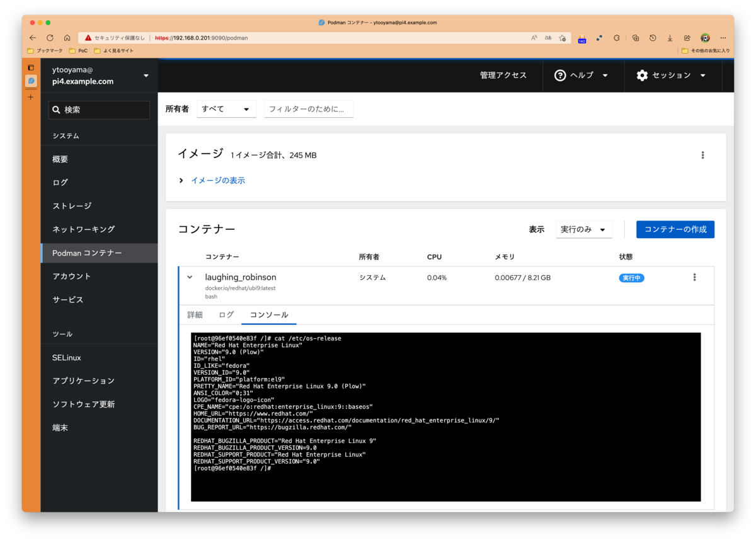Open アカウント in the sidebar

point(100,276)
